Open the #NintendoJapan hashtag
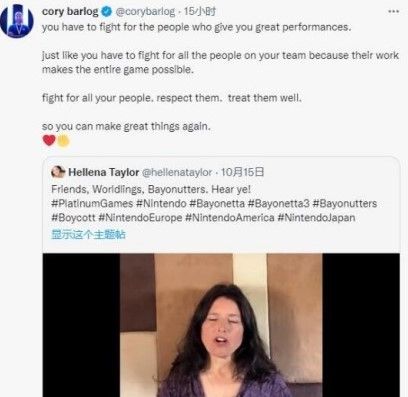Viewport: 408px width, 397px height. [316, 218]
